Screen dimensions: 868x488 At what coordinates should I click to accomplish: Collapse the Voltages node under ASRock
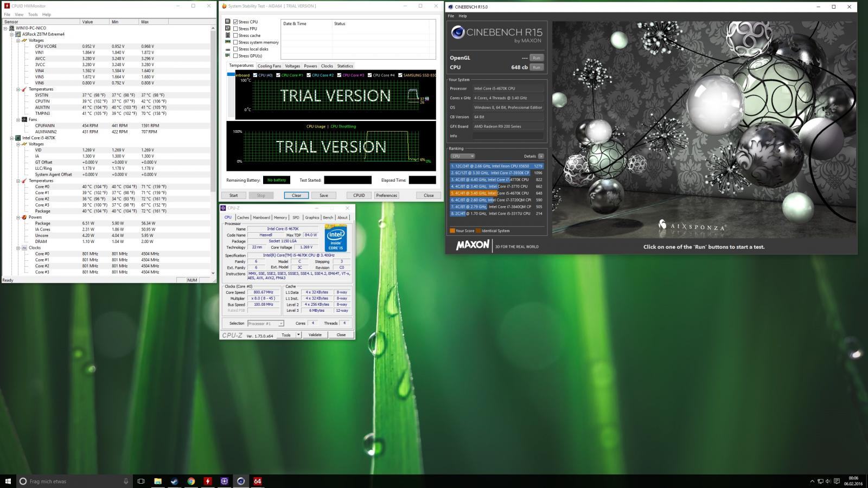point(18,40)
